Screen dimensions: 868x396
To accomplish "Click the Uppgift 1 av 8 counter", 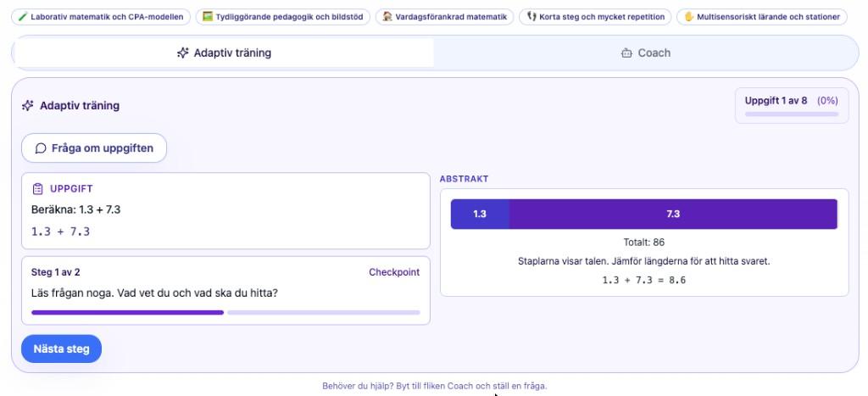I will tap(776, 101).
